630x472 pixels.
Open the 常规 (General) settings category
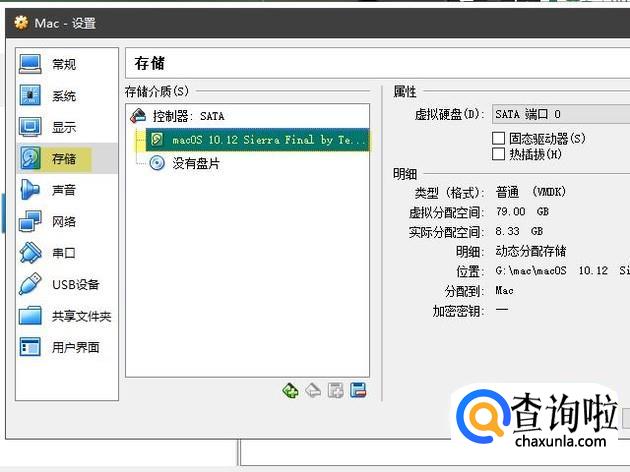pos(67,64)
